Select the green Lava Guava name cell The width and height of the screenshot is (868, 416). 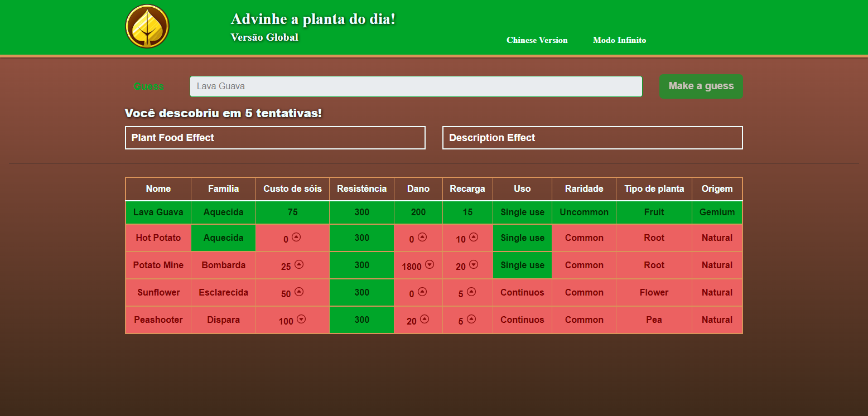(x=158, y=212)
